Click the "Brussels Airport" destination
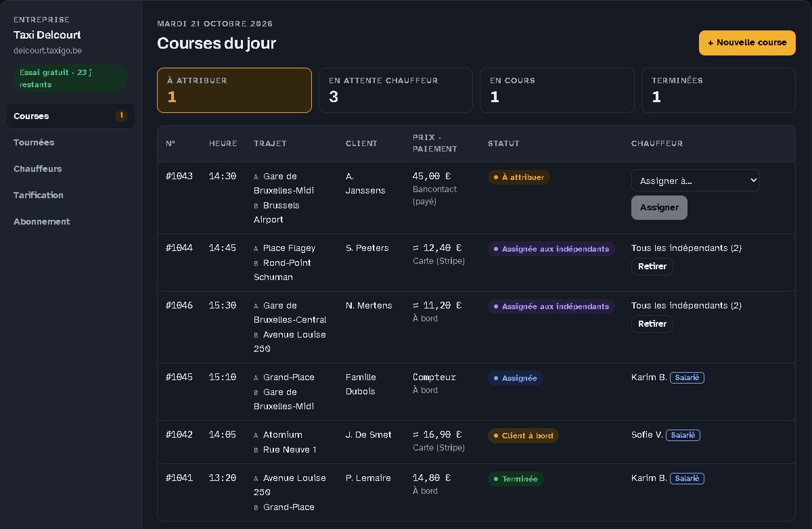Screen dimensions: 812x529 pos(277,212)
